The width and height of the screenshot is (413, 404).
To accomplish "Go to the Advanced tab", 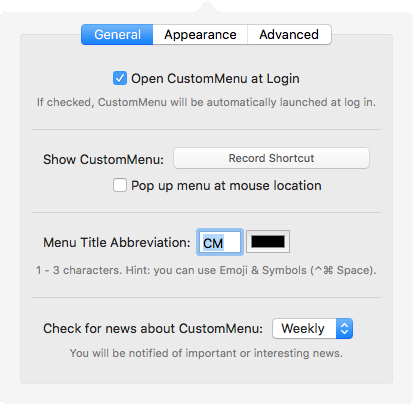I will tap(289, 34).
